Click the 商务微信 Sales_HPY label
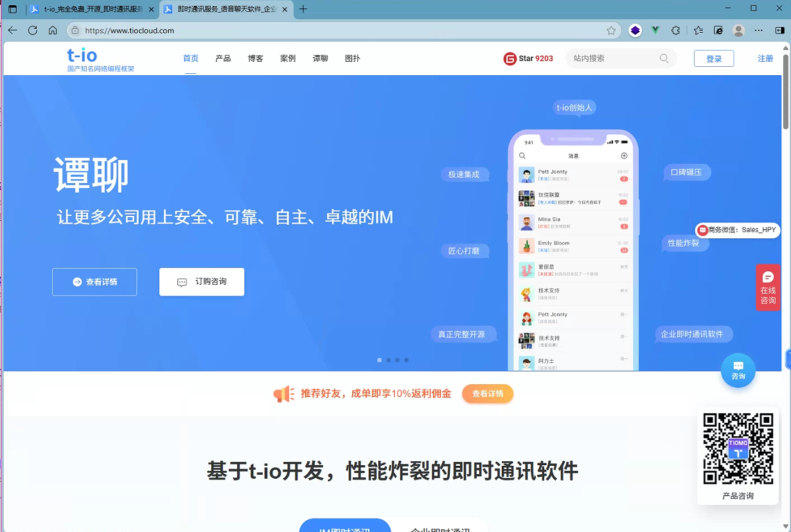 pos(738,230)
